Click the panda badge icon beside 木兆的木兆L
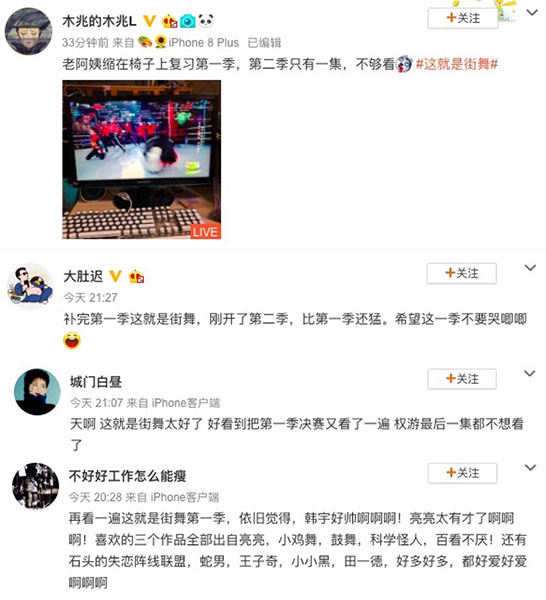The image size is (546, 600). pos(206,21)
